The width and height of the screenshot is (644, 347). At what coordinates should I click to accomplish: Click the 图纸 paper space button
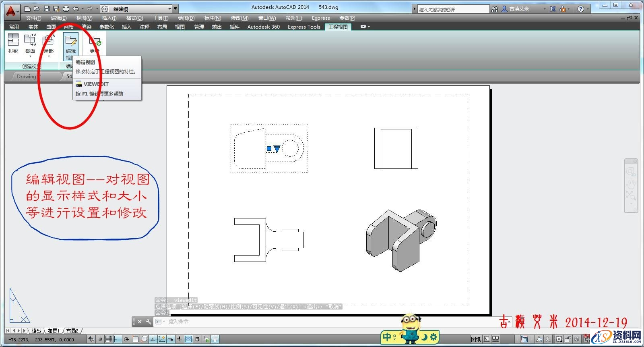click(476, 339)
